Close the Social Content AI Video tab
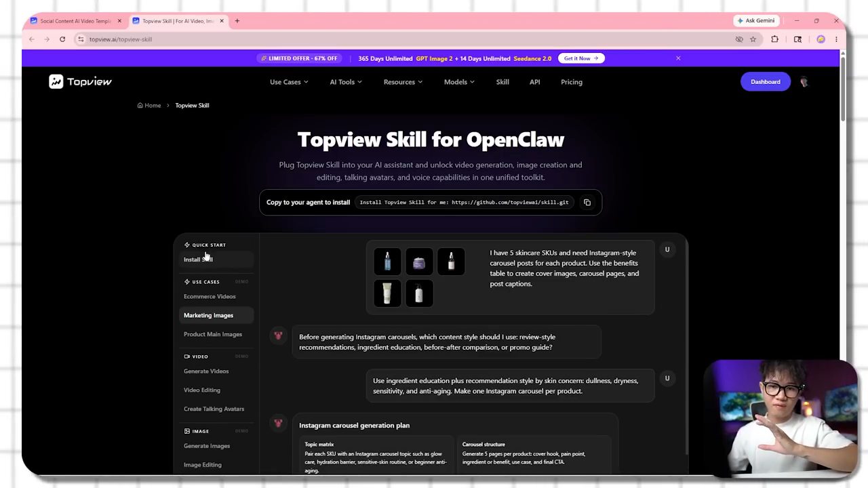This screenshot has width=868, height=488. pyautogui.click(x=119, y=21)
